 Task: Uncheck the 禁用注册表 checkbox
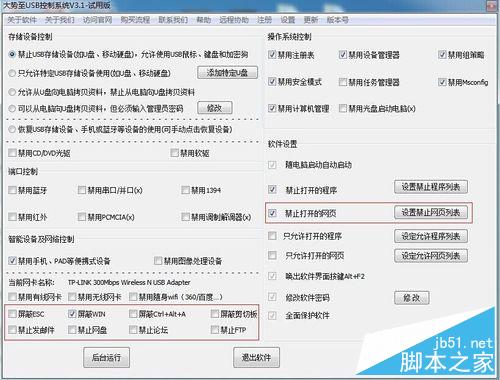coord(272,54)
